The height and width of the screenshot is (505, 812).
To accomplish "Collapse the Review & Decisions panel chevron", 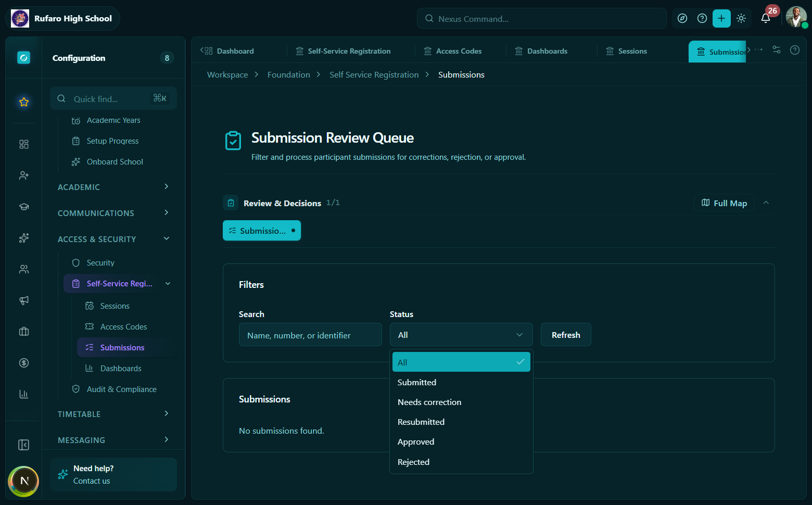I will 766,203.
